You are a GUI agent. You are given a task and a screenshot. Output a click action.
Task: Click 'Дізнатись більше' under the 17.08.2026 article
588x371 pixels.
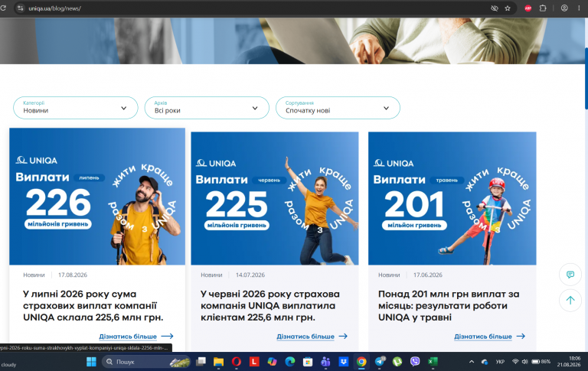pos(136,336)
